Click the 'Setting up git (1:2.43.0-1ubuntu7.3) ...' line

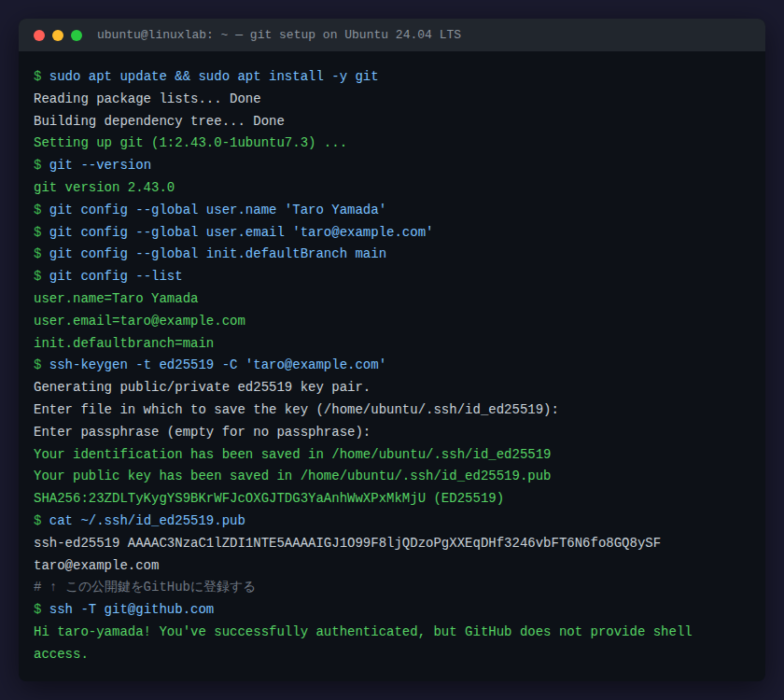click(x=190, y=143)
